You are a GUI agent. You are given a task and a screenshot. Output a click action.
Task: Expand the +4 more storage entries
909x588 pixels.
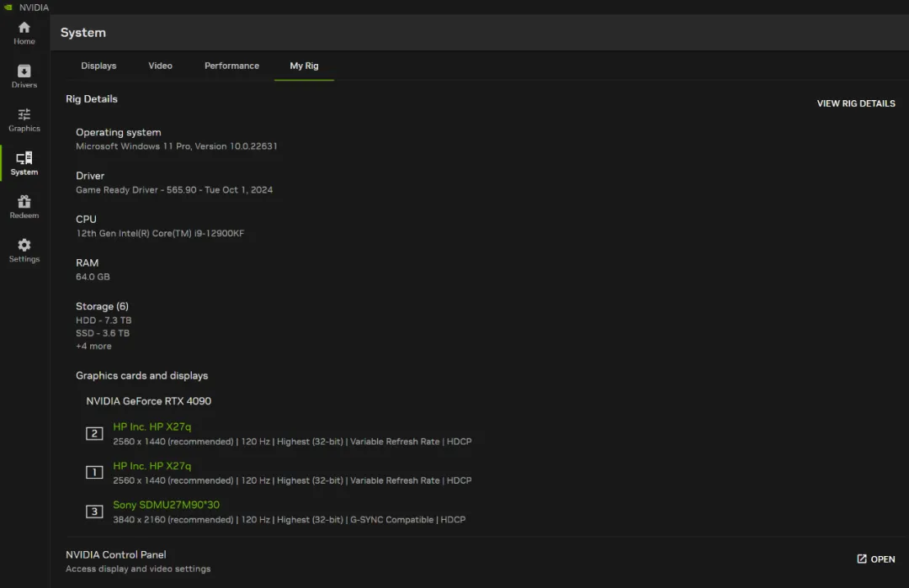(x=93, y=347)
